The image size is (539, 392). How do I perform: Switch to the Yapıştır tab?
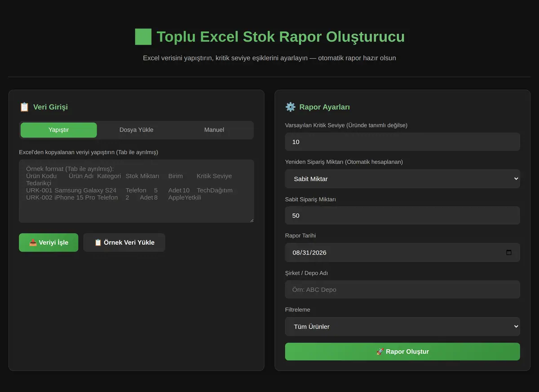(59, 130)
